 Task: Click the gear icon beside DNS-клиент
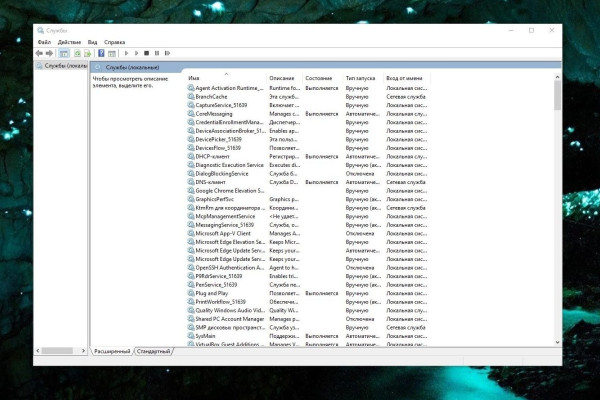tap(191, 182)
